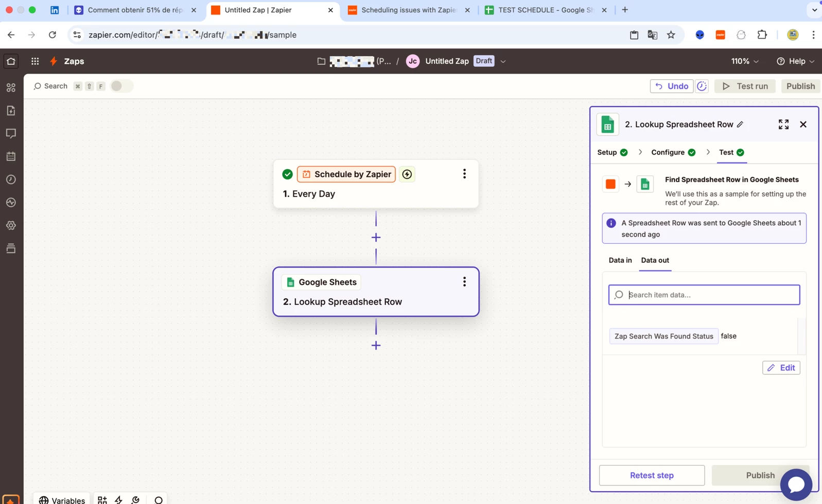822x504 pixels.
Task: Click the Edit button in panel
Action: coord(781,368)
